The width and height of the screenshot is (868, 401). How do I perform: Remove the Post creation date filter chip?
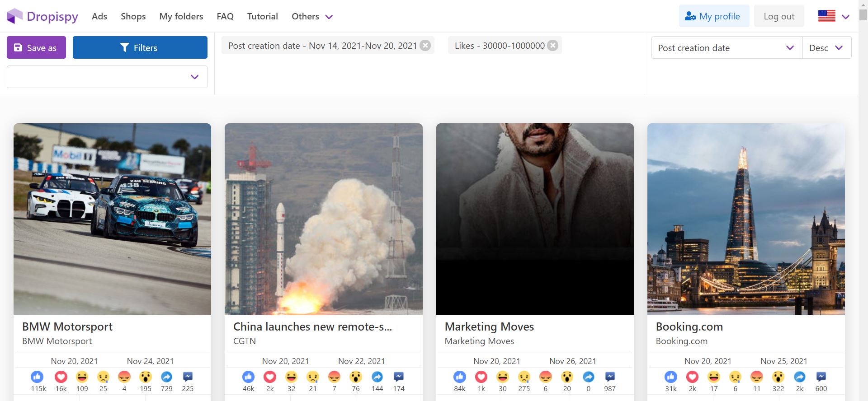pyautogui.click(x=425, y=46)
